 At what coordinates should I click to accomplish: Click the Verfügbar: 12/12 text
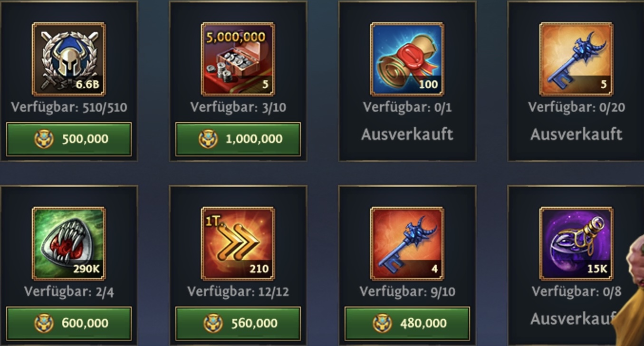(238, 291)
